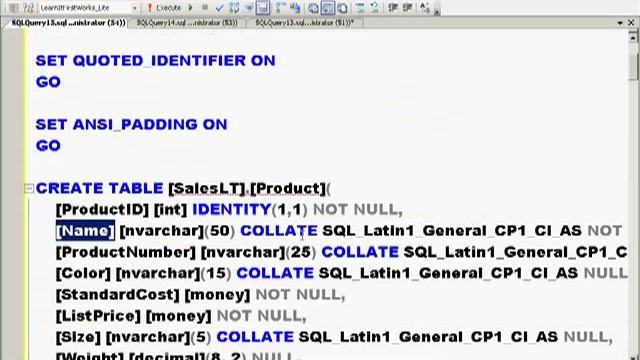Image resolution: width=640 pixels, height=360 pixels.
Task: Click the [ProductNumber] column name
Action: pos(126,252)
